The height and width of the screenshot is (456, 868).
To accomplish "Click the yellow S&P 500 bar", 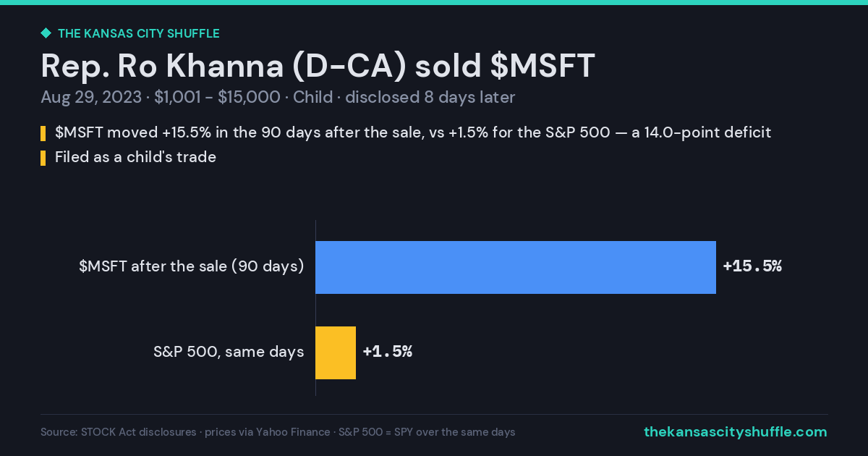I will [x=336, y=352].
